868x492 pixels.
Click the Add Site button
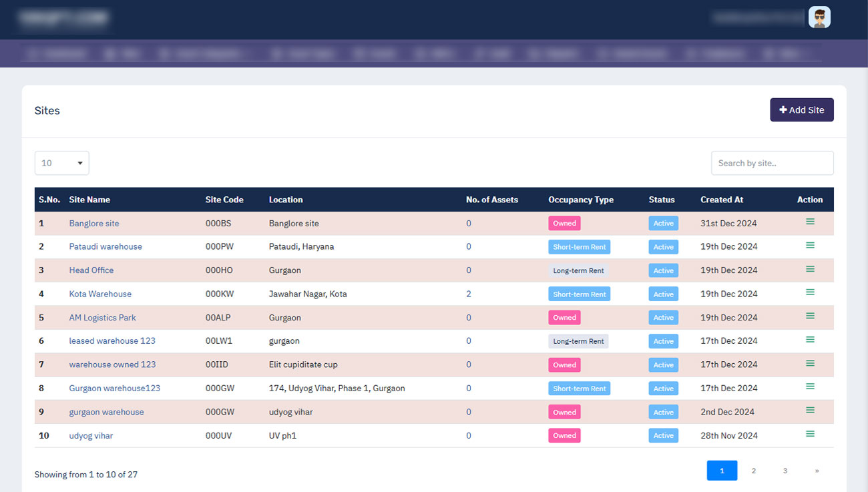pos(801,110)
